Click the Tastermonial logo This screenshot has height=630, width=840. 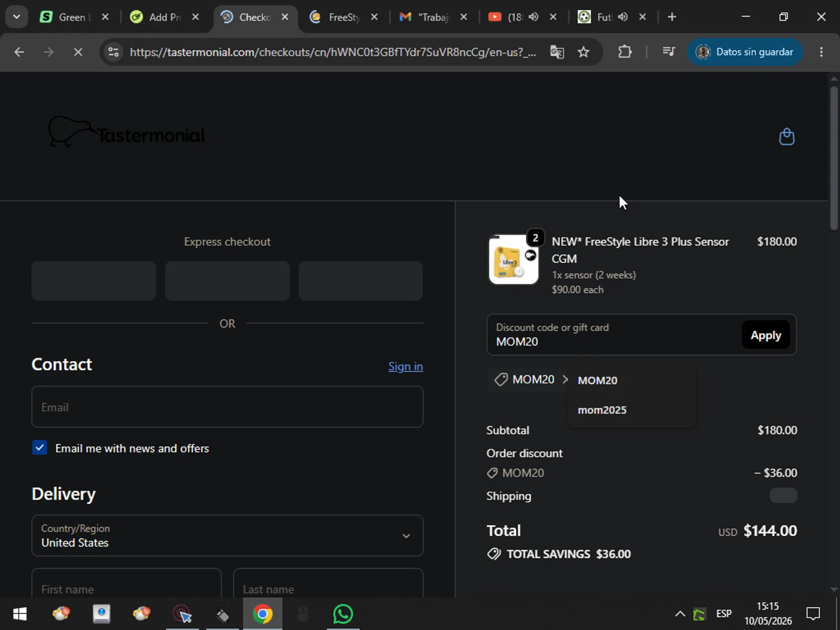(x=127, y=133)
